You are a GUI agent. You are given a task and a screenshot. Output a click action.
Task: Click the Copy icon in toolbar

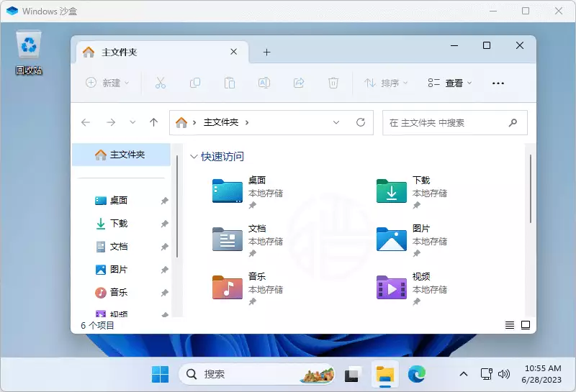[195, 83]
